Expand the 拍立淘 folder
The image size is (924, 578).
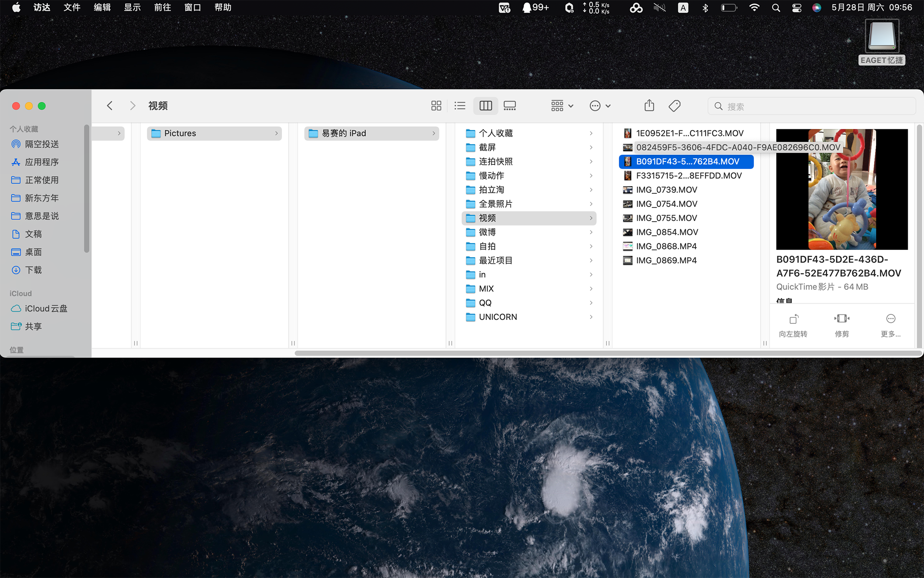(x=529, y=190)
